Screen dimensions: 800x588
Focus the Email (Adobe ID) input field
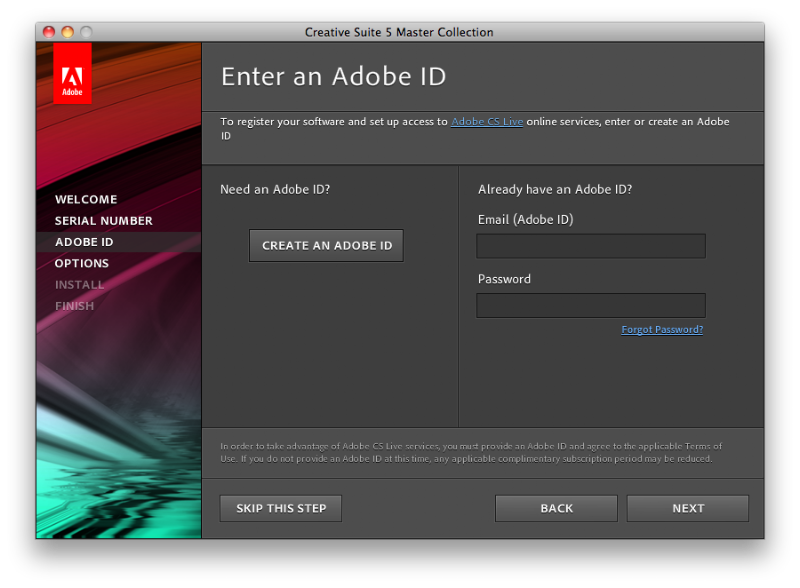591,246
